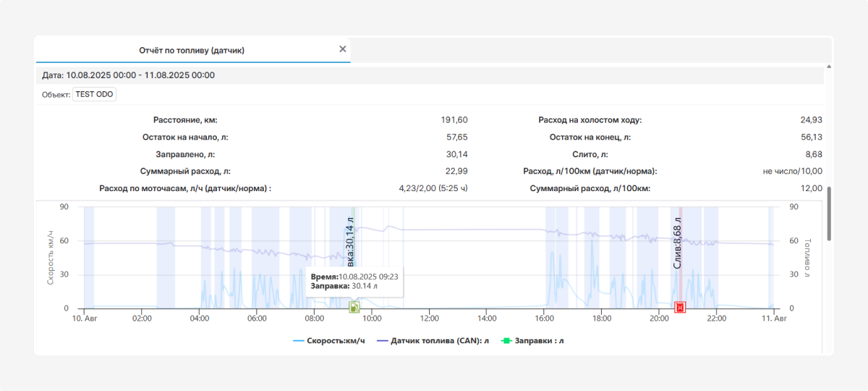868x391 pixels.
Task: Toggle the Заправки legend series
Action: point(532,340)
